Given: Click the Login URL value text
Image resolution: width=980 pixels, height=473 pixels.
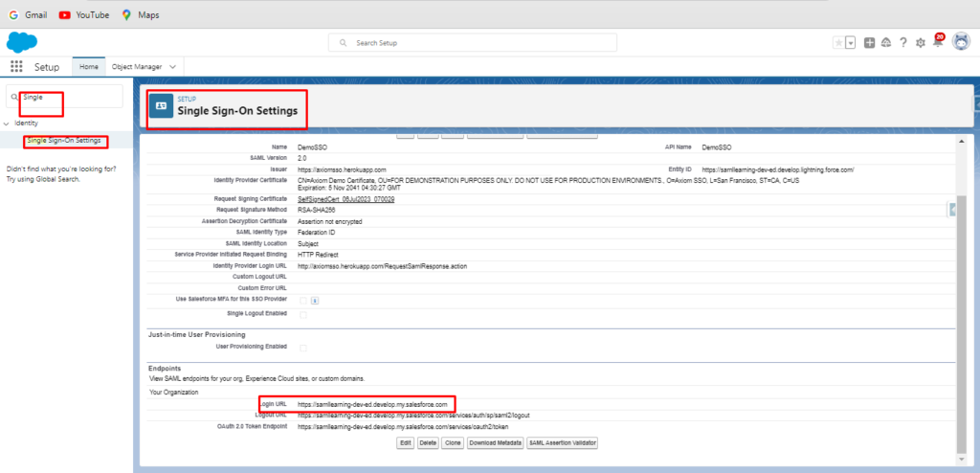Looking at the screenshot, I should point(372,404).
